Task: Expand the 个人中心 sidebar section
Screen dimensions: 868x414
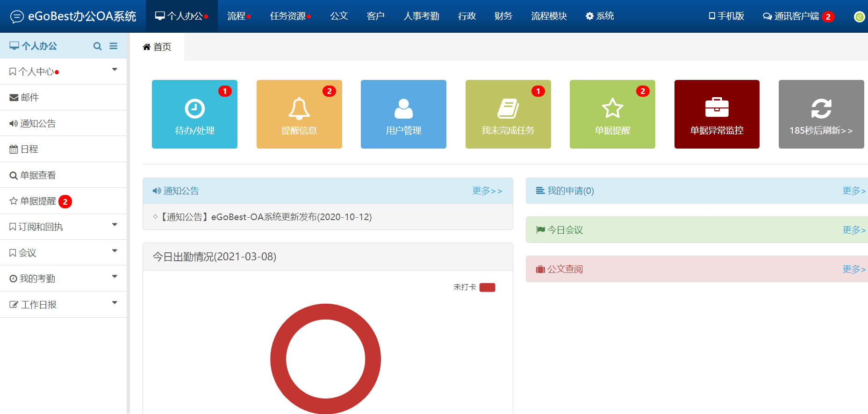Action: point(63,71)
